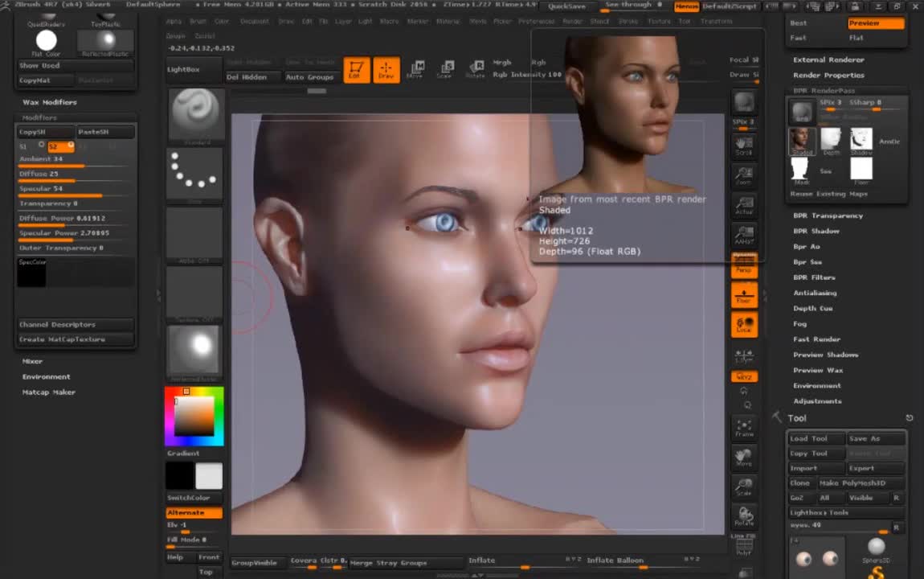Expand the BPR Shadow section
924x579 pixels.
(816, 231)
